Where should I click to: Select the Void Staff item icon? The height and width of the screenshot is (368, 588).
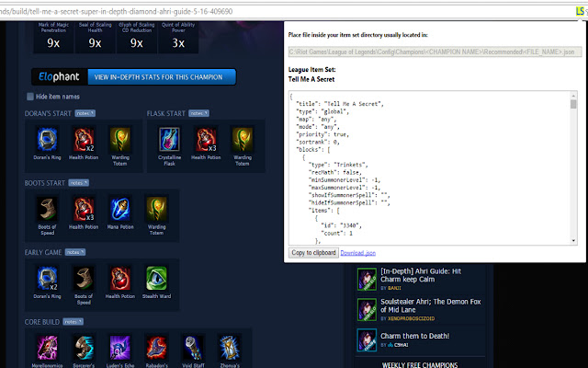click(193, 348)
